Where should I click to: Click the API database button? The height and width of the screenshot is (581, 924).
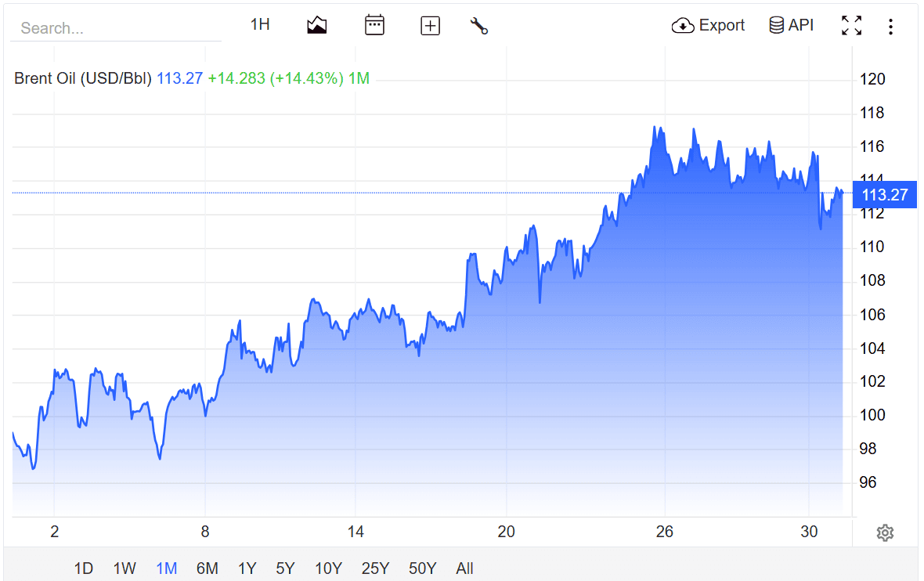coord(792,25)
